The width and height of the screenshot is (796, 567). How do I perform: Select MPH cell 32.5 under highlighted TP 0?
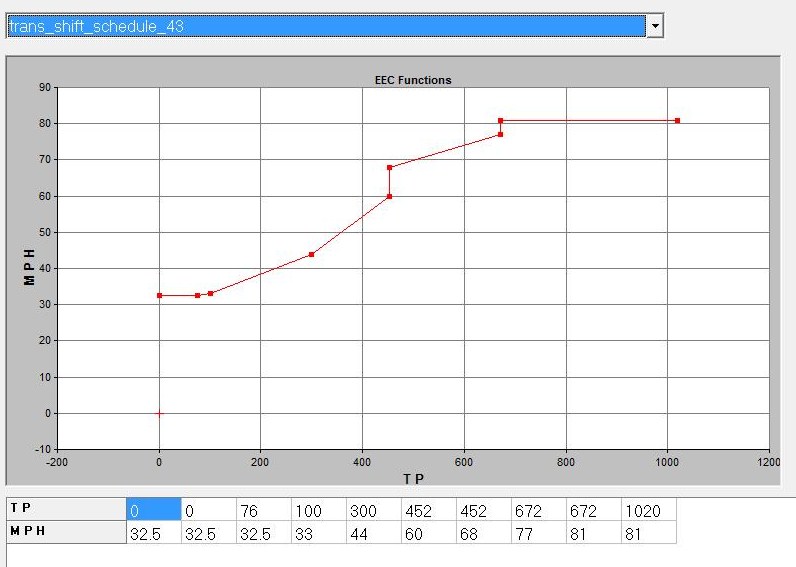pyautogui.click(x=154, y=532)
